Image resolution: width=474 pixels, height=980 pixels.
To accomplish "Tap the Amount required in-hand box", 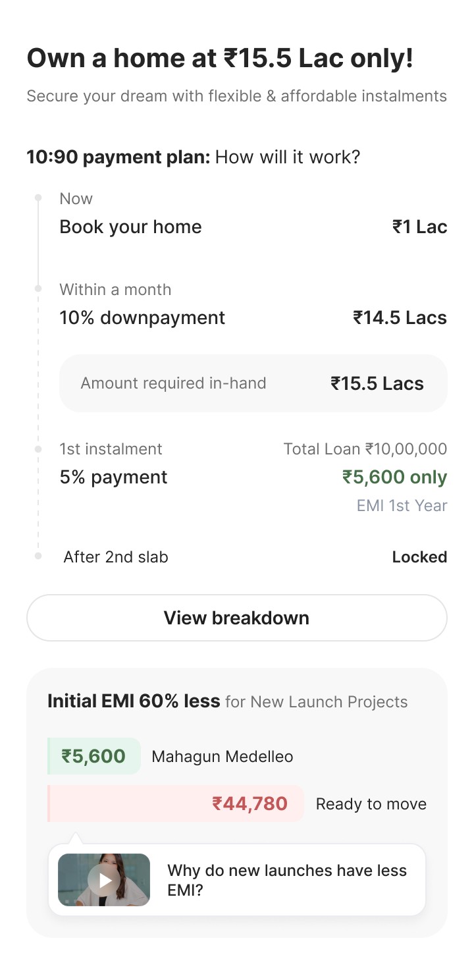I will coord(253,383).
